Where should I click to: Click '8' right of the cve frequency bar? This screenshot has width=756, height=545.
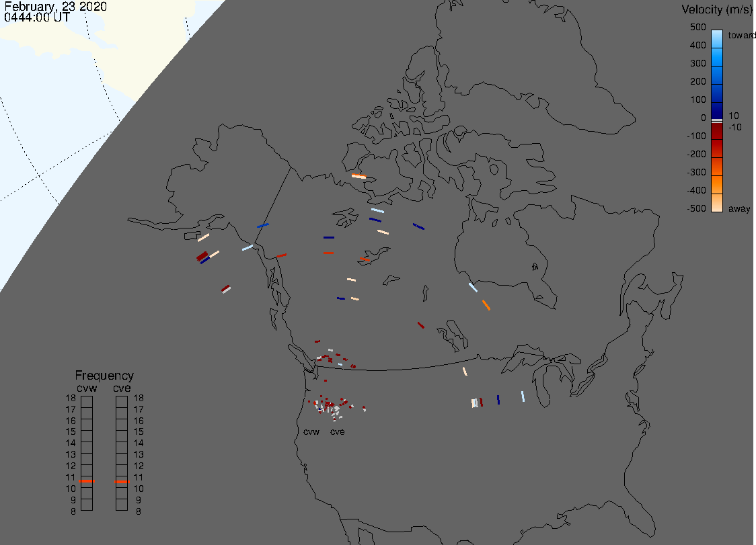click(x=139, y=512)
